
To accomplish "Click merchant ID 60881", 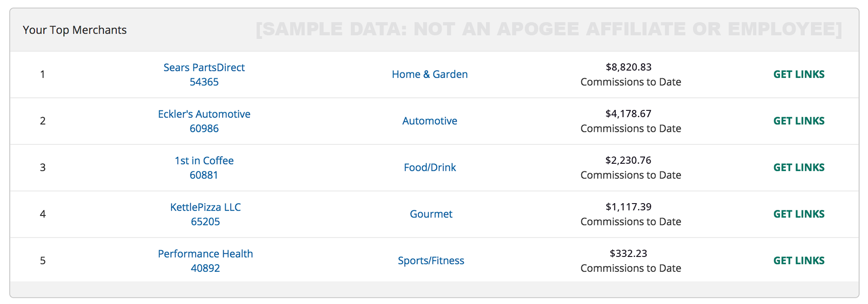I will click(x=204, y=175).
